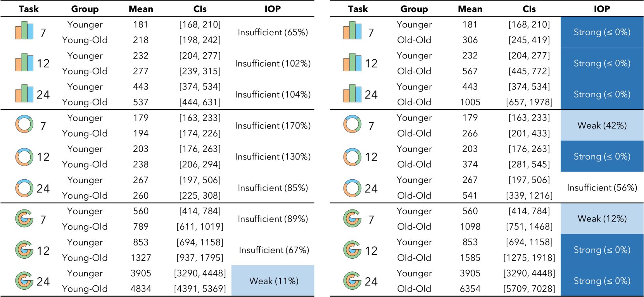Click the light blue Weak (12%) cell
Screen dimensions: 644x297
point(602,219)
